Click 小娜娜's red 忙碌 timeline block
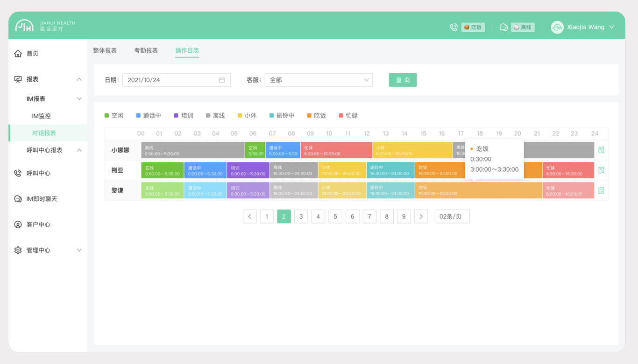 (336, 150)
